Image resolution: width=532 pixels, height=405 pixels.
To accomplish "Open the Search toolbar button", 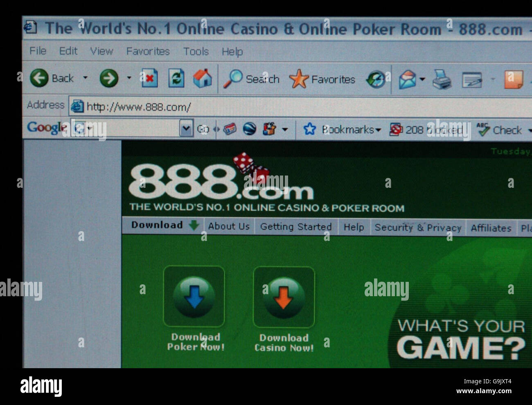I will click(251, 79).
